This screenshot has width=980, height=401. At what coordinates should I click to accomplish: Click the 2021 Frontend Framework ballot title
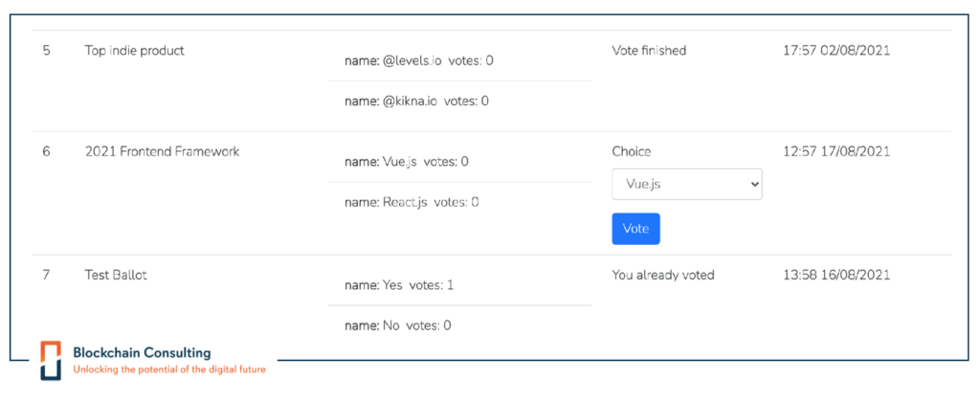162,151
